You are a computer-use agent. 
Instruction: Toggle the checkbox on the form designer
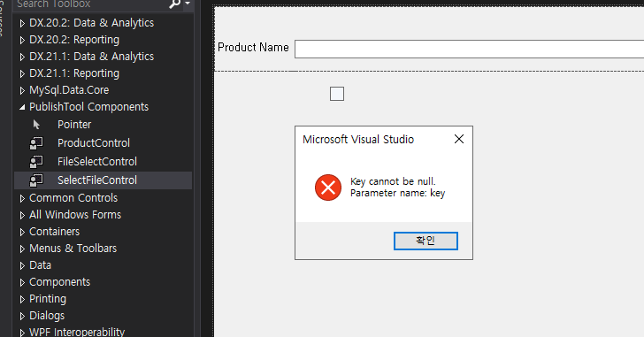(337, 94)
